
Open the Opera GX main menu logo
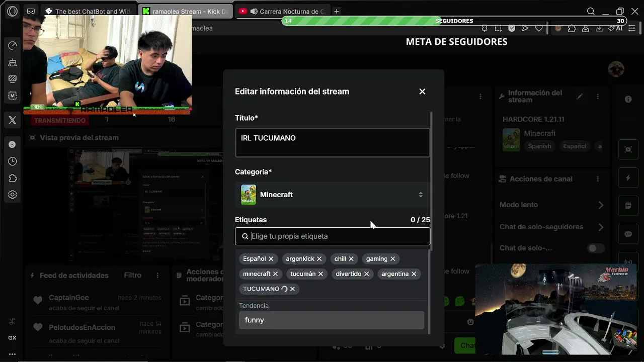click(12, 11)
